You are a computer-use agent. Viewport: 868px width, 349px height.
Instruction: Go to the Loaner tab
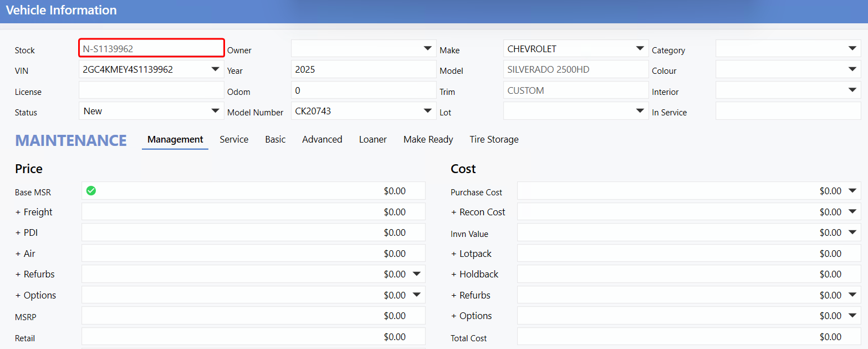pos(372,140)
